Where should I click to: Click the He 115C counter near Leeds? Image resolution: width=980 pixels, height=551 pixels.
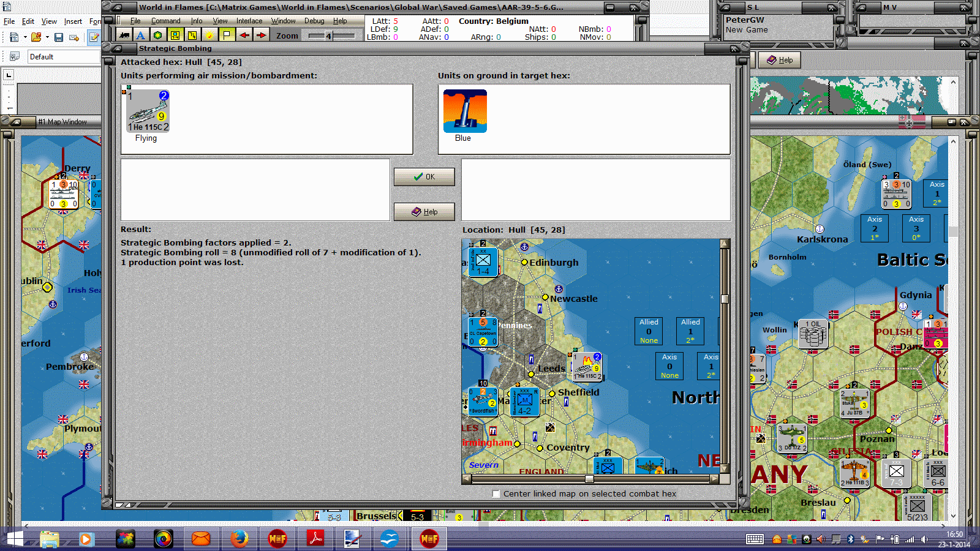pos(587,367)
